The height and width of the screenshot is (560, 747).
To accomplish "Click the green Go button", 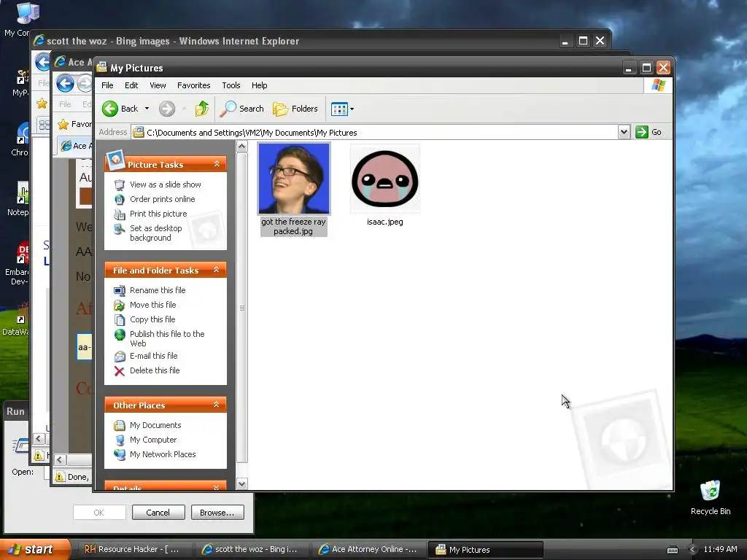I will click(649, 132).
